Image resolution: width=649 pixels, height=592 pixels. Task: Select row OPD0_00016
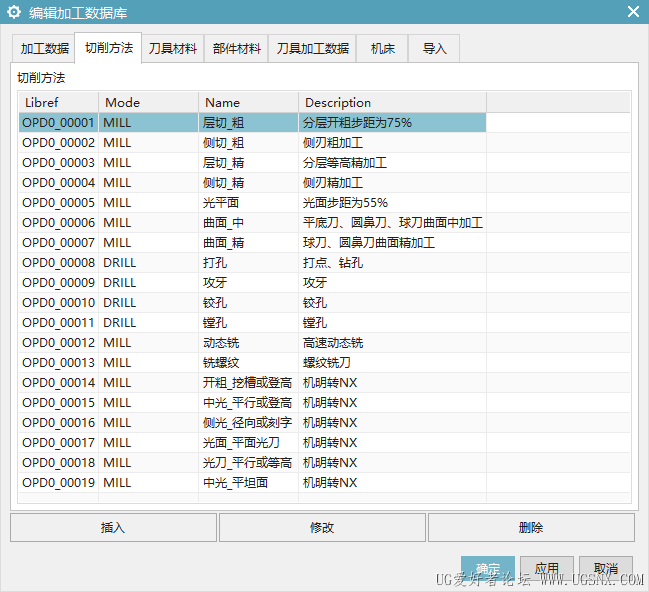tap(252, 423)
